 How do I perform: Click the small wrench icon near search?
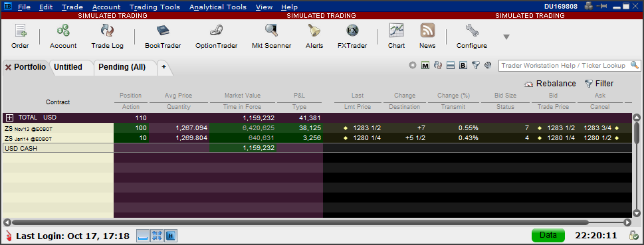[x=488, y=65]
